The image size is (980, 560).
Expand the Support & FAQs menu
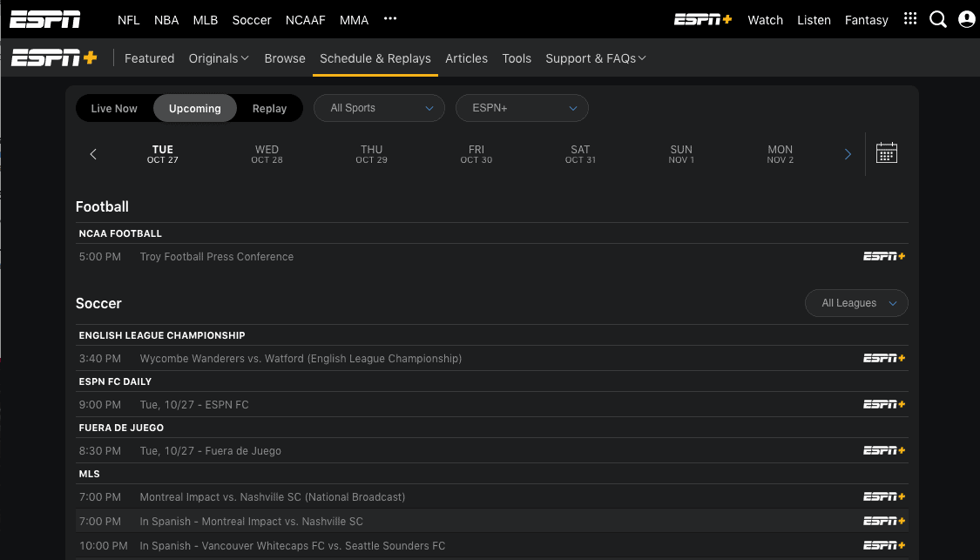[x=596, y=58]
